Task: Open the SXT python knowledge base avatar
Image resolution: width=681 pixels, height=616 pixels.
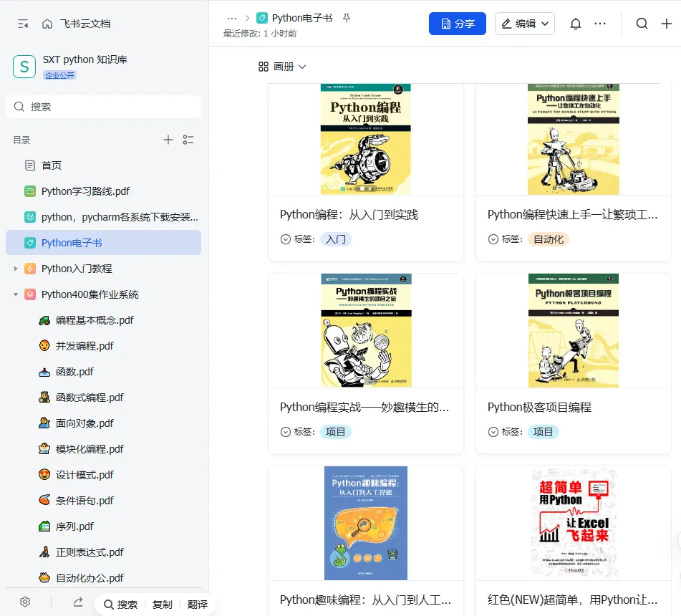Action: coord(24,67)
